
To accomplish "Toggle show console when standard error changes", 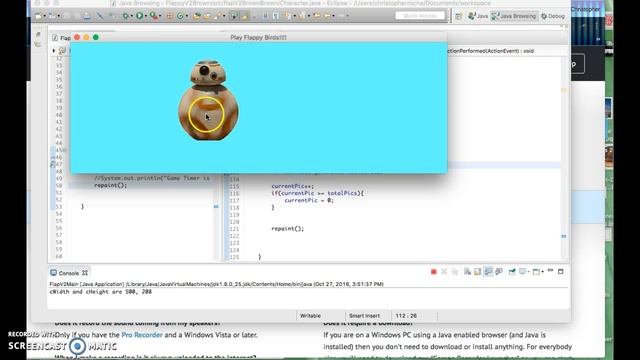I will point(499,272).
